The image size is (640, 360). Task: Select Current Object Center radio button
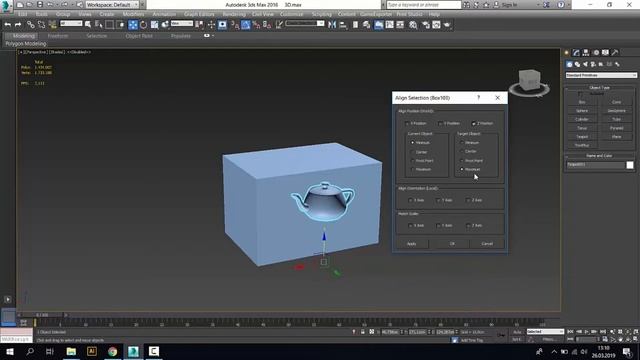(413, 152)
